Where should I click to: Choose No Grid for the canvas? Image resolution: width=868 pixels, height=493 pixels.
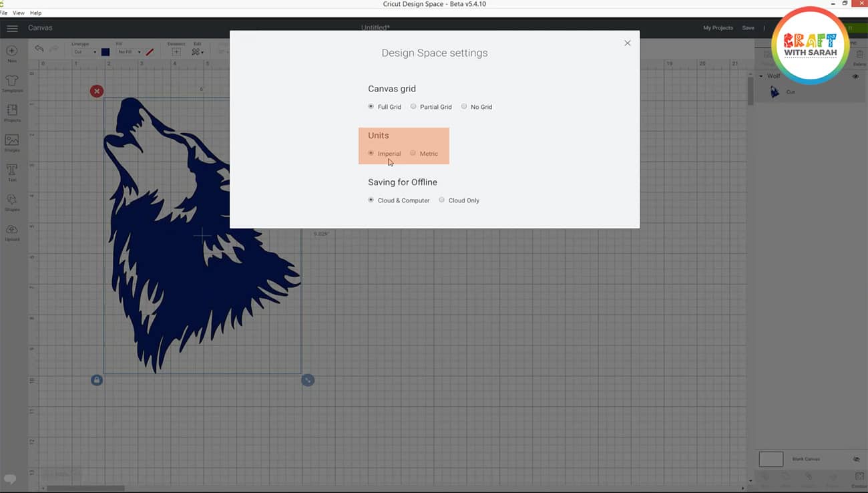[464, 106]
